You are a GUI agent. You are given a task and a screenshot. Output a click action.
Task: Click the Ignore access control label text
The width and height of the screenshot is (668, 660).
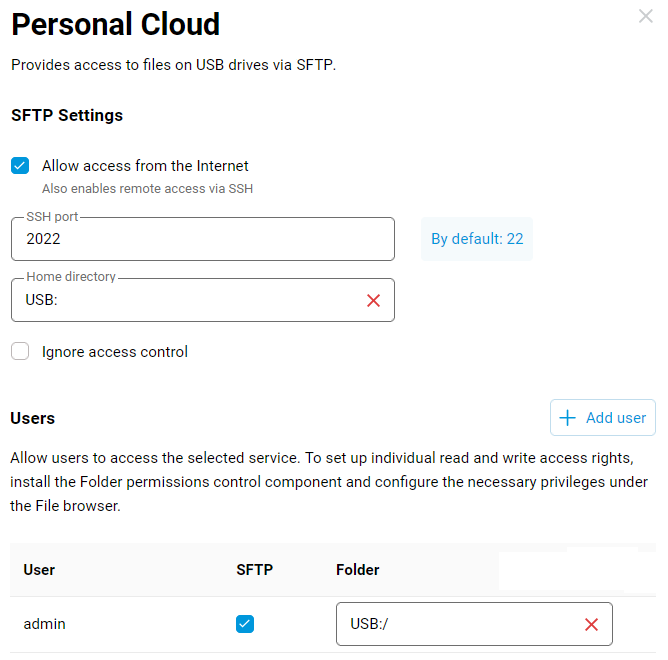(x=115, y=352)
